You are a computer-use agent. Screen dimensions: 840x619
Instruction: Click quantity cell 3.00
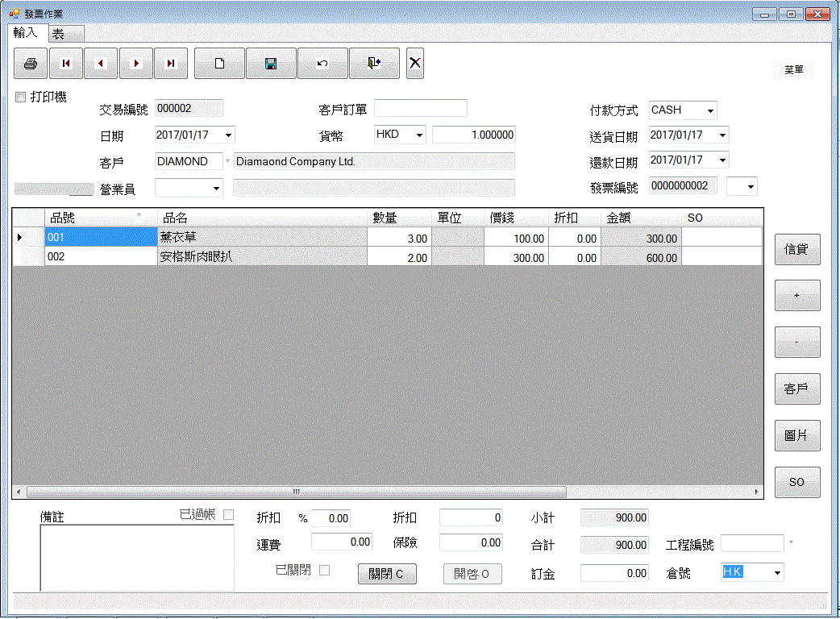[x=400, y=238]
